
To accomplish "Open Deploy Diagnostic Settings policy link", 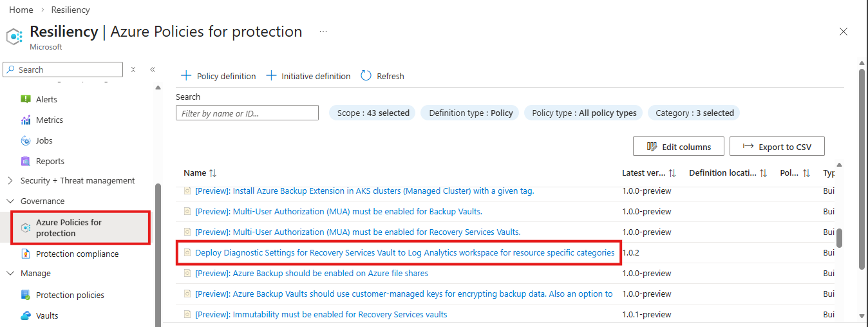I will (404, 253).
